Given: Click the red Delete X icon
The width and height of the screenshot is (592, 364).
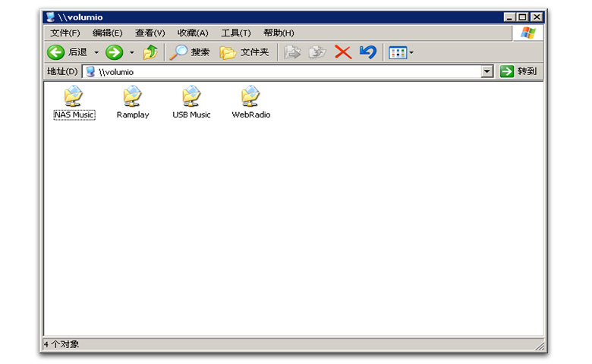Looking at the screenshot, I should click(343, 52).
